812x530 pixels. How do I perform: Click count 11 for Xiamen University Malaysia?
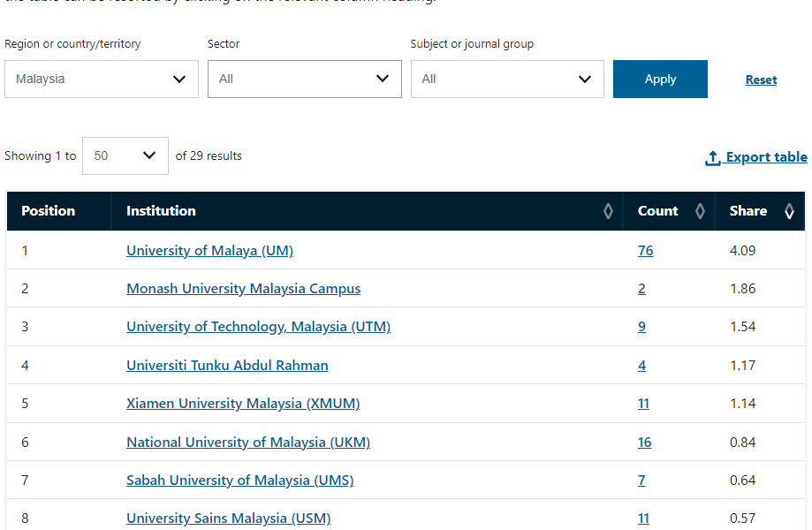tap(643, 403)
